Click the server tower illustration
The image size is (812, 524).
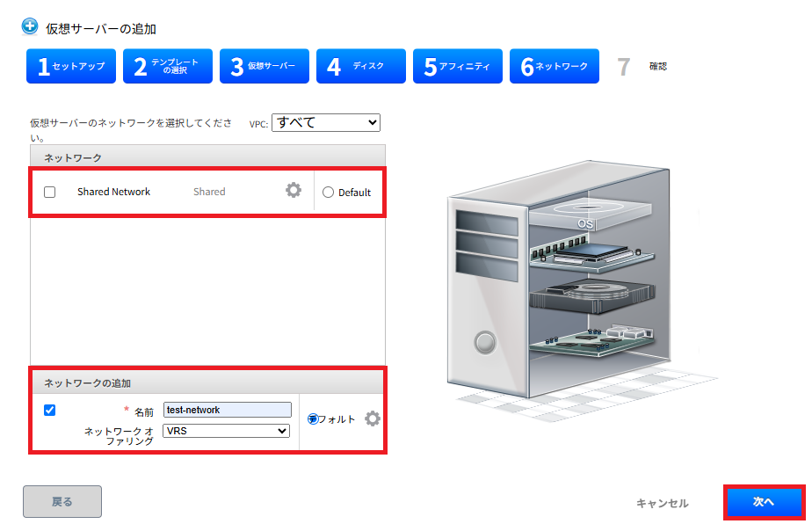point(558,280)
